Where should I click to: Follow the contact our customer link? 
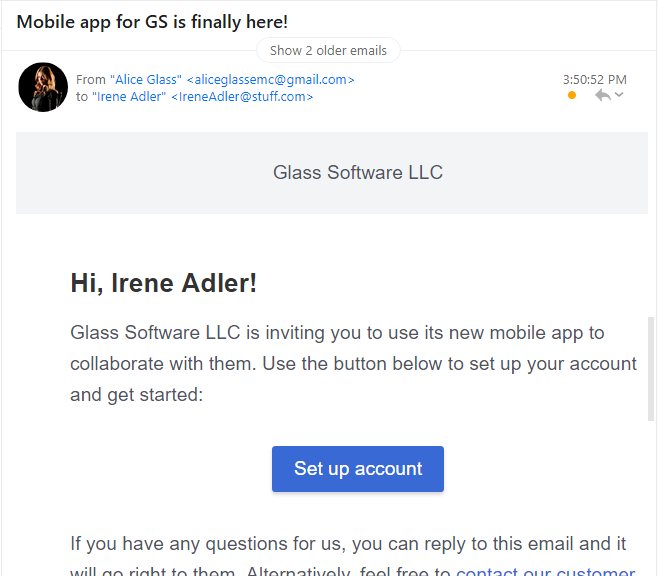coord(546,571)
